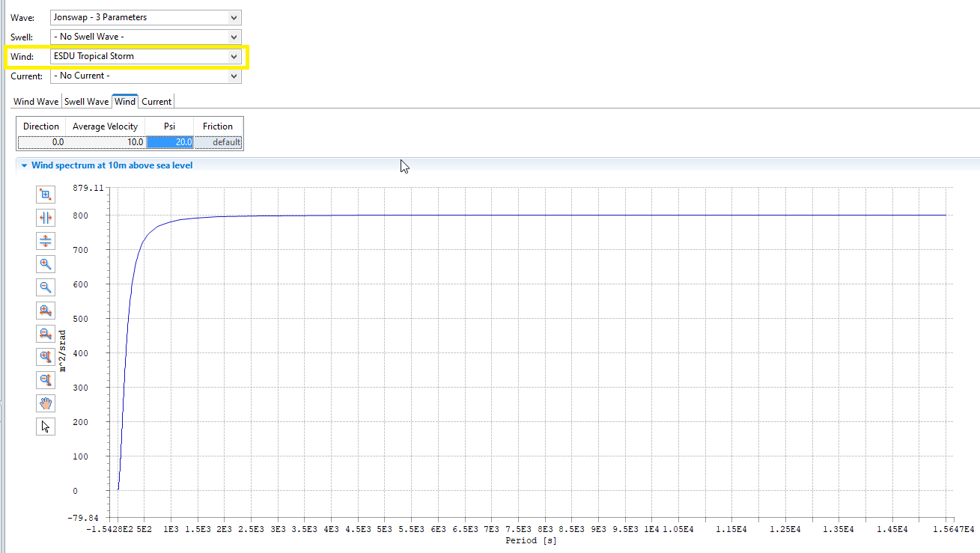
Task: Collapse the Wind spectrum section
Action: click(25, 165)
